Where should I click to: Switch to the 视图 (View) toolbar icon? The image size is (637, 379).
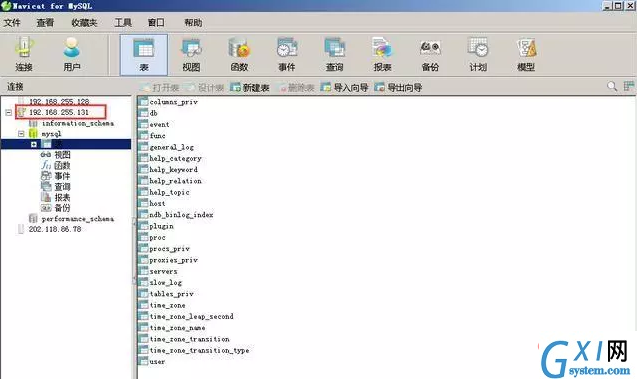pos(191,54)
